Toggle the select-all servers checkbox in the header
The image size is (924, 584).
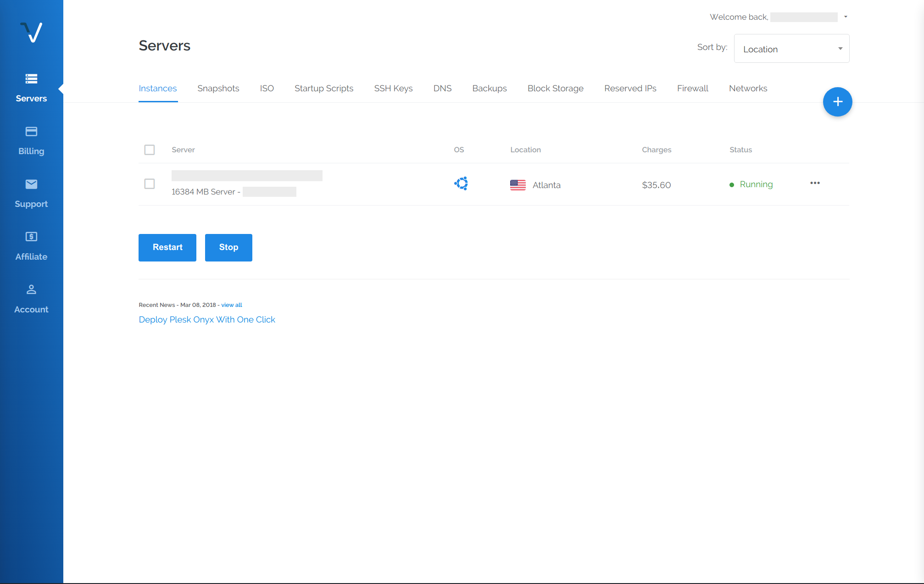tap(150, 150)
